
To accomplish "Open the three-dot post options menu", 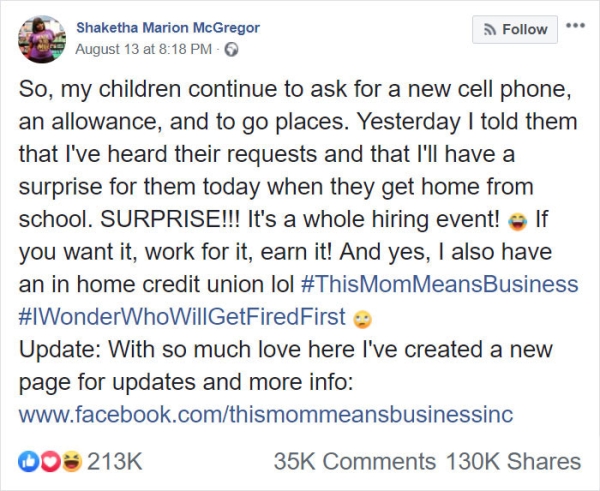I will [574, 25].
